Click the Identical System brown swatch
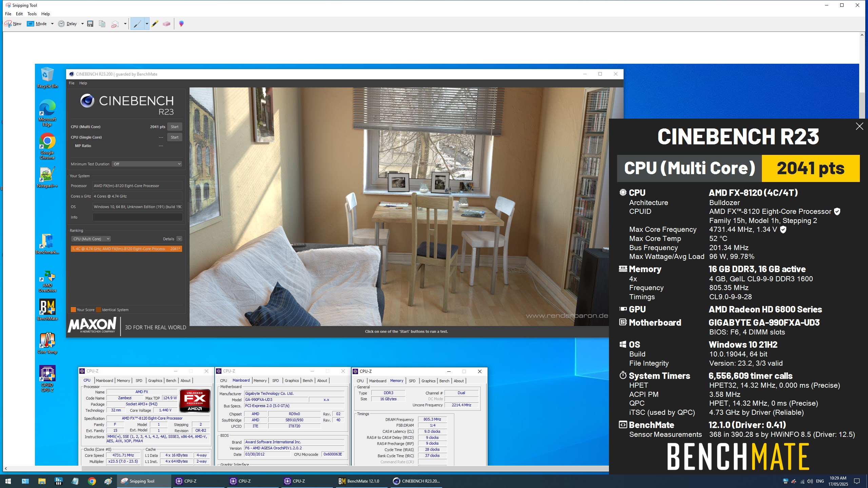Image resolution: width=868 pixels, height=488 pixels. coord(98,310)
